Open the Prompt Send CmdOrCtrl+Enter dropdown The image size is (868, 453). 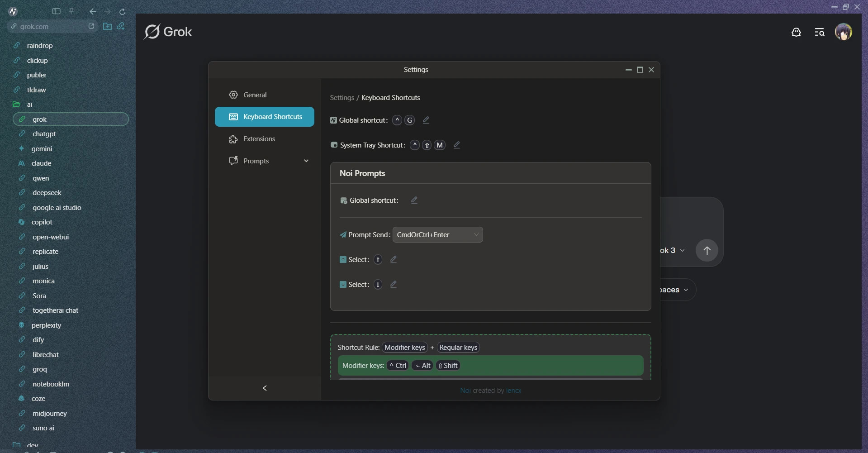pos(437,234)
